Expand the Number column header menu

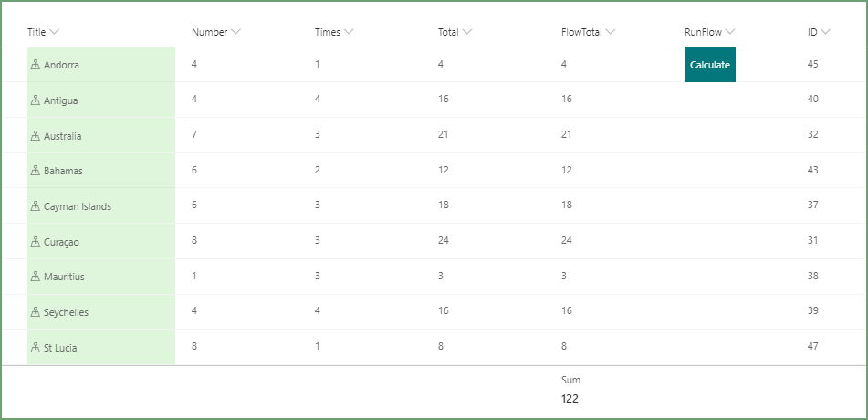point(236,32)
